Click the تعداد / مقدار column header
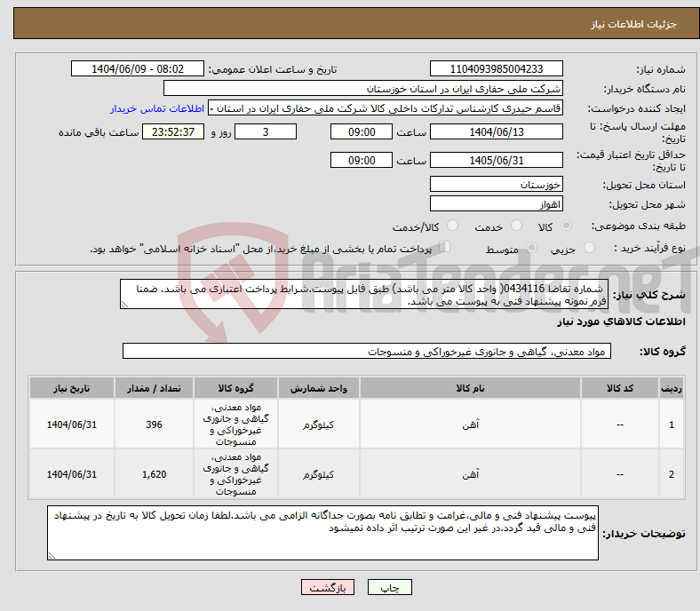This screenshot has height=611, width=700. click(x=154, y=388)
